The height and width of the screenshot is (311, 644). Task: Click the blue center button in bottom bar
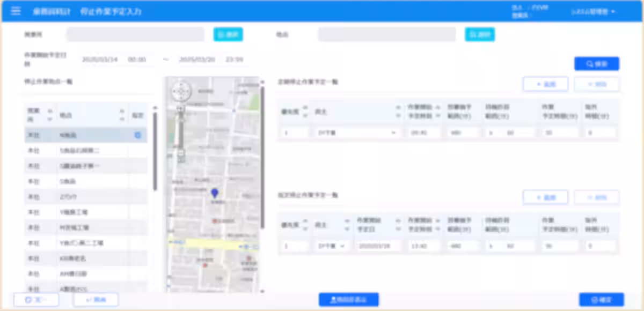point(348,300)
